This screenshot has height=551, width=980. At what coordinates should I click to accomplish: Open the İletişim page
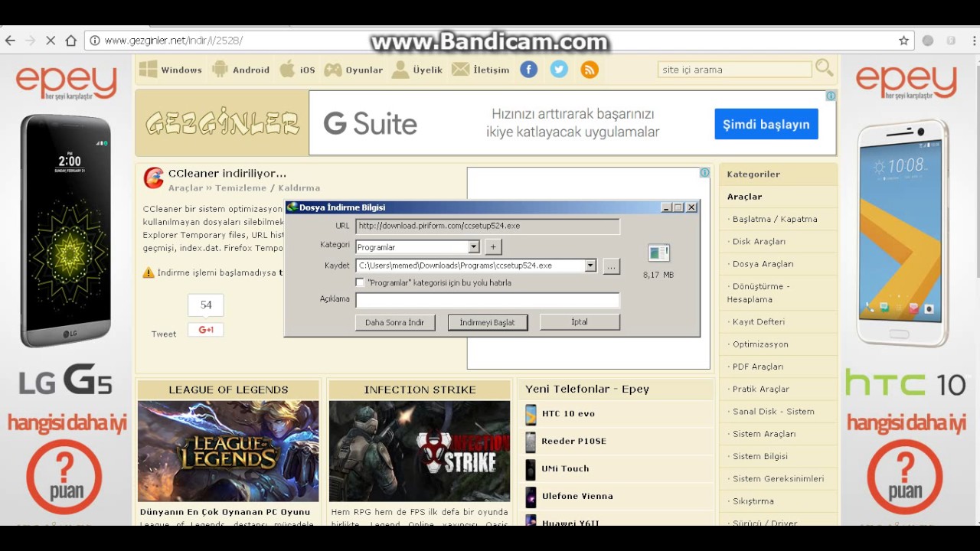tap(480, 70)
